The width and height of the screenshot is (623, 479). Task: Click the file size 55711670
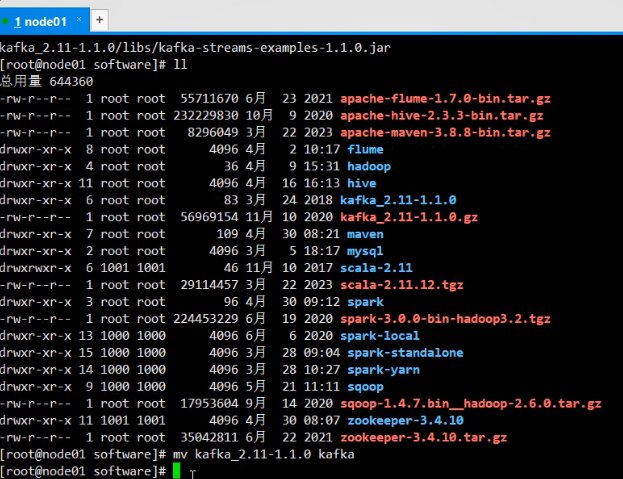(x=209, y=98)
